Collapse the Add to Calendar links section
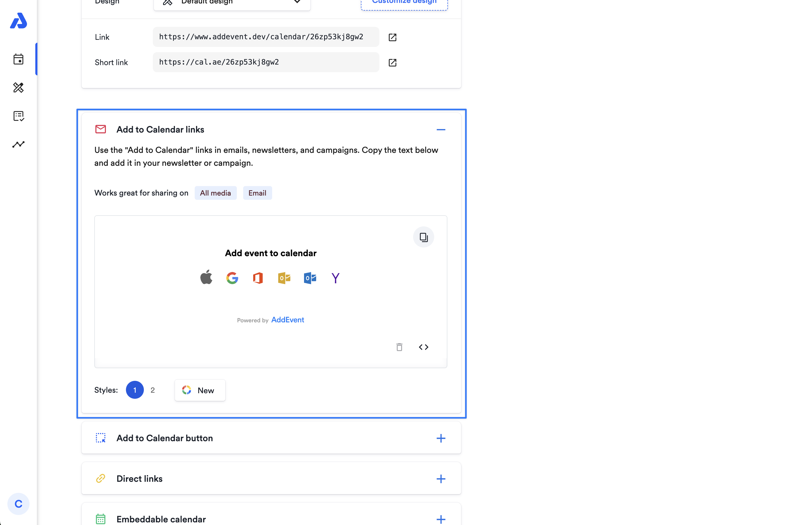Screen dimensions: 812x525 pos(441,130)
